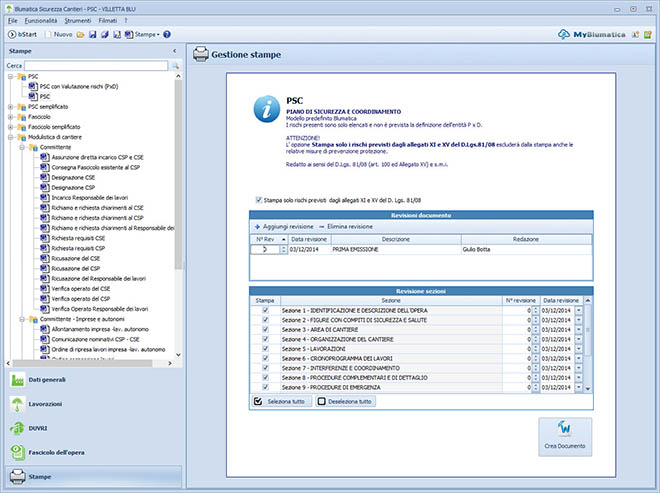
Task: Click the open folder toolbar icon
Action: [81, 34]
